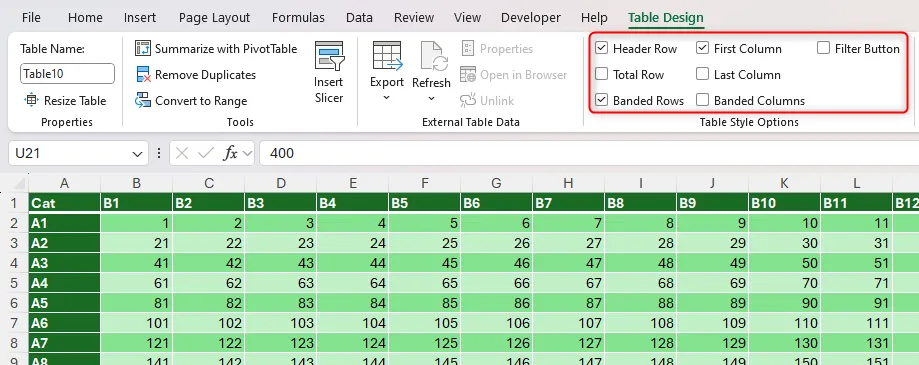Click the Cat header cell

(64, 203)
